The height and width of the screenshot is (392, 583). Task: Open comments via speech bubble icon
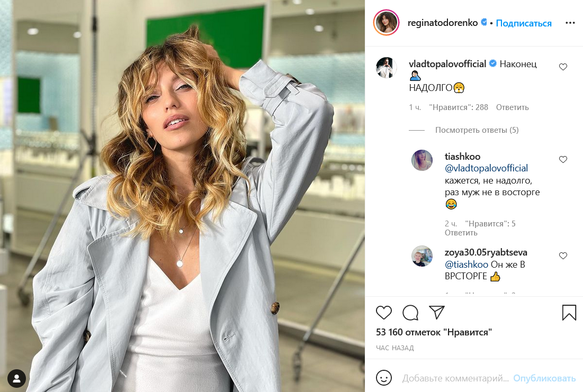[x=410, y=313]
